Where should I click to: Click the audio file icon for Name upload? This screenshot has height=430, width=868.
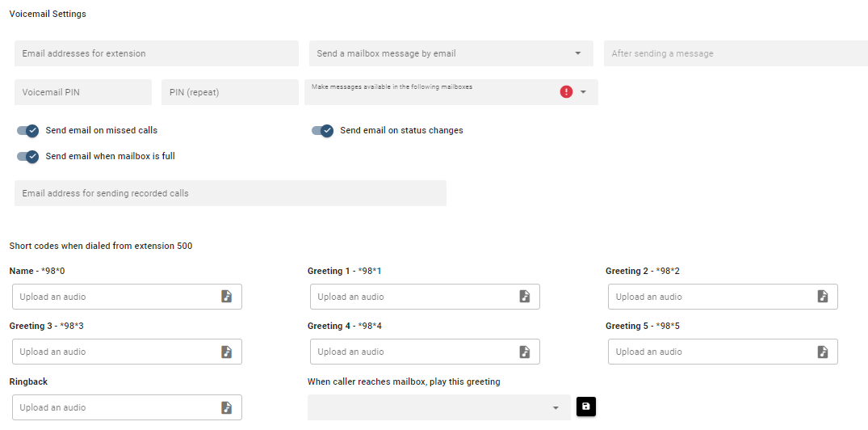(227, 297)
